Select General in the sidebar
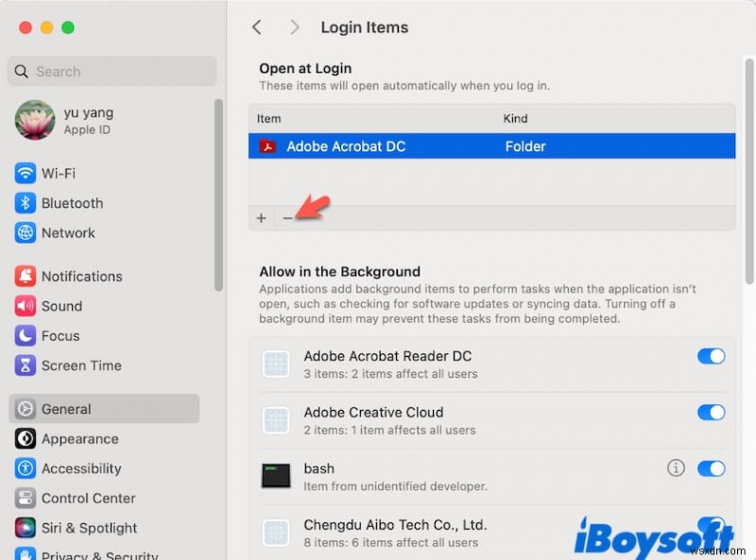This screenshot has width=756, height=560. coord(104,409)
